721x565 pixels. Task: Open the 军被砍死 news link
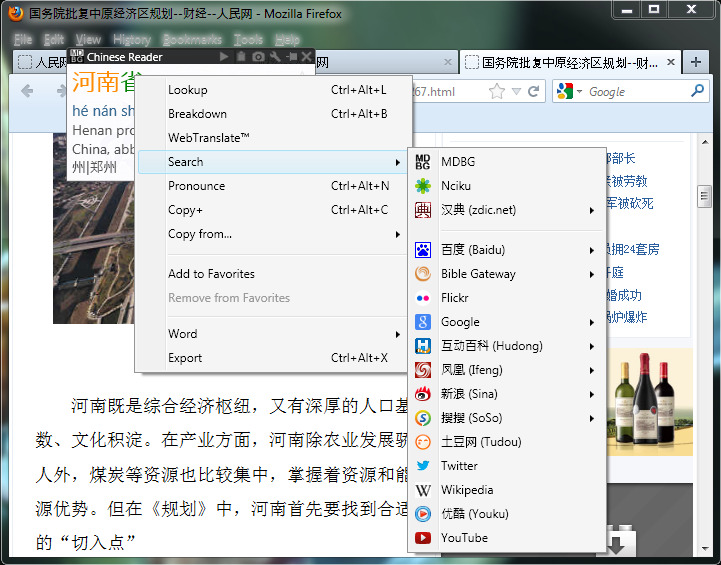(x=629, y=203)
